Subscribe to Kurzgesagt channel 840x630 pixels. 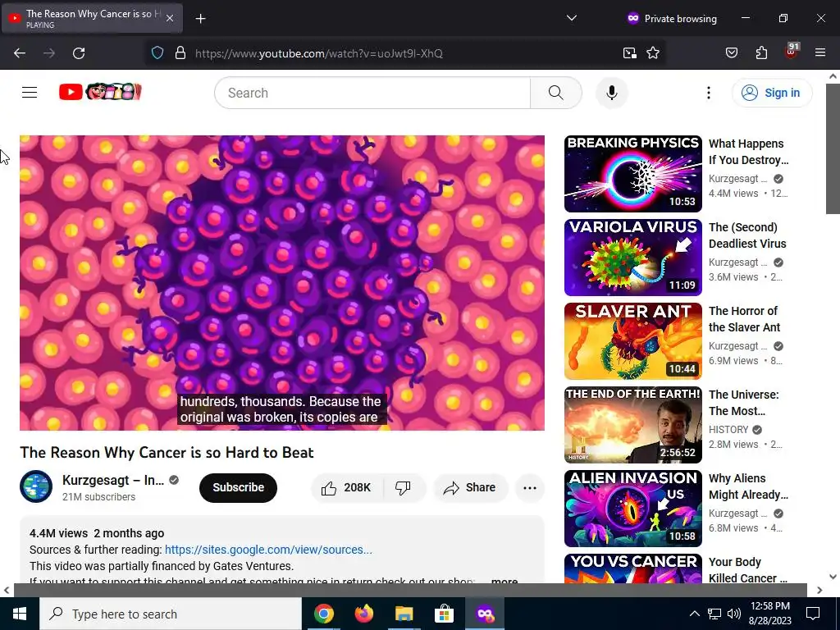239,487
